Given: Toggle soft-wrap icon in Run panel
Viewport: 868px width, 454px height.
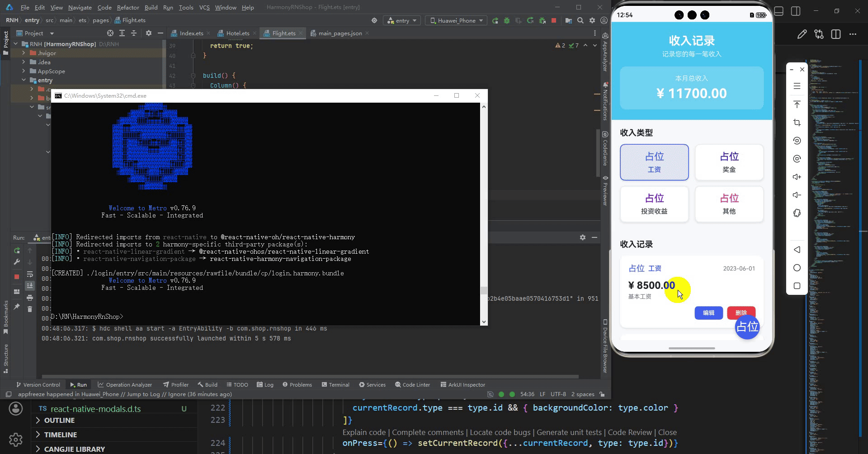Looking at the screenshot, I should click(x=30, y=274).
